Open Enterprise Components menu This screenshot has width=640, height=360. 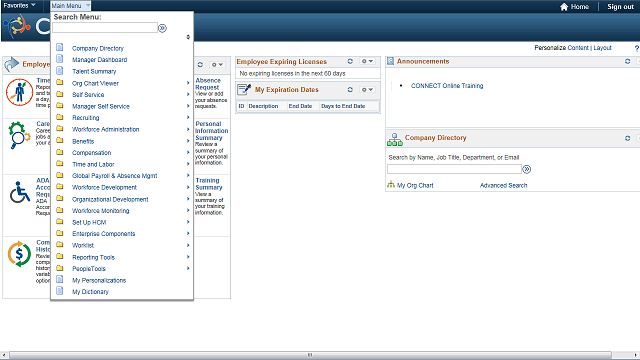(104, 233)
